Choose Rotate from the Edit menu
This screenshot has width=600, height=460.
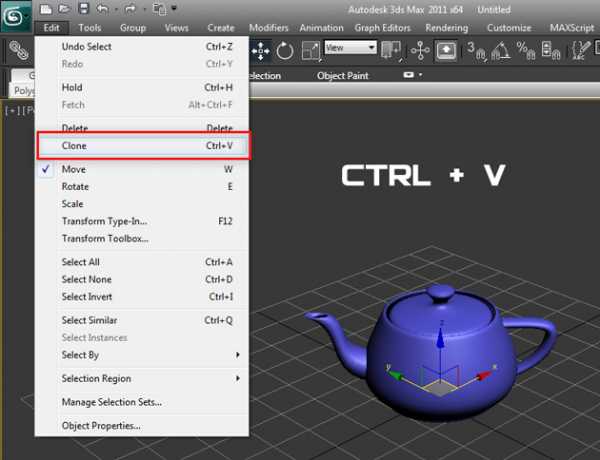142,187
